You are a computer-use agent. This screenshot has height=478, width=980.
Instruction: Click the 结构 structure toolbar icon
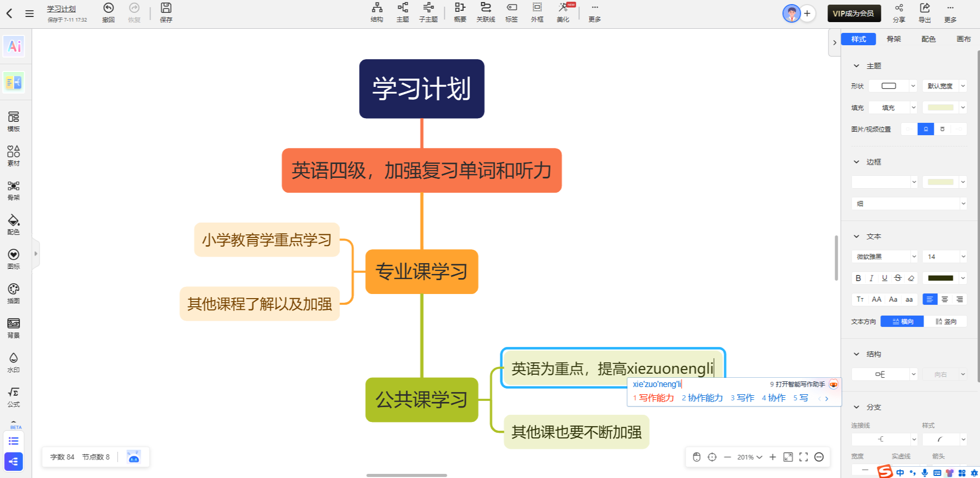coord(377,12)
